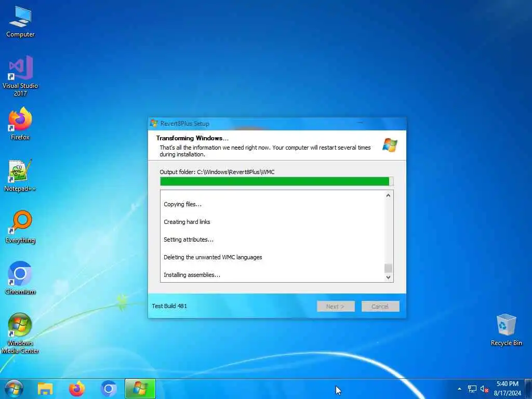532x399 pixels.
Task: Click the Revert8Plus Setup title icon
Action: (x=154, y=124)
